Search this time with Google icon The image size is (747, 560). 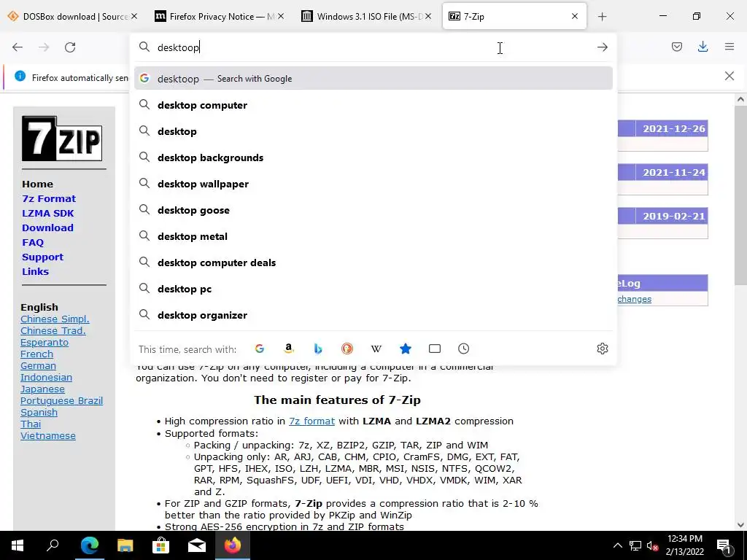click(259, 349)
